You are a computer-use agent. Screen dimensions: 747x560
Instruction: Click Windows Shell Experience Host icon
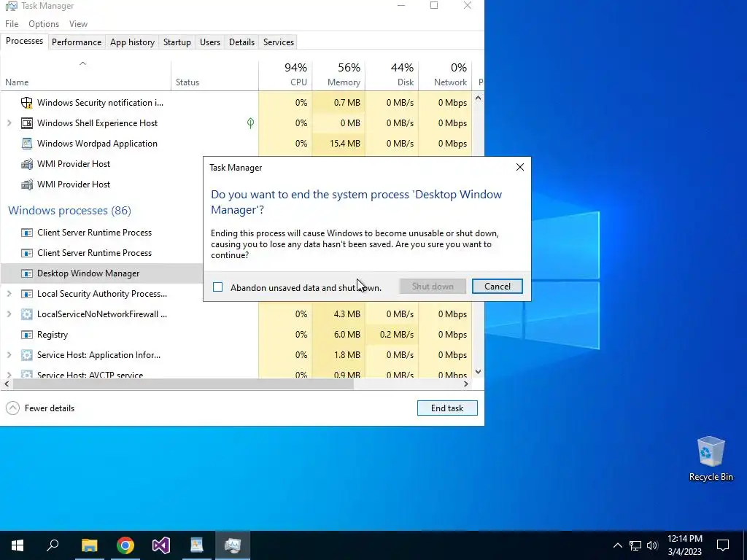[27, 123]
